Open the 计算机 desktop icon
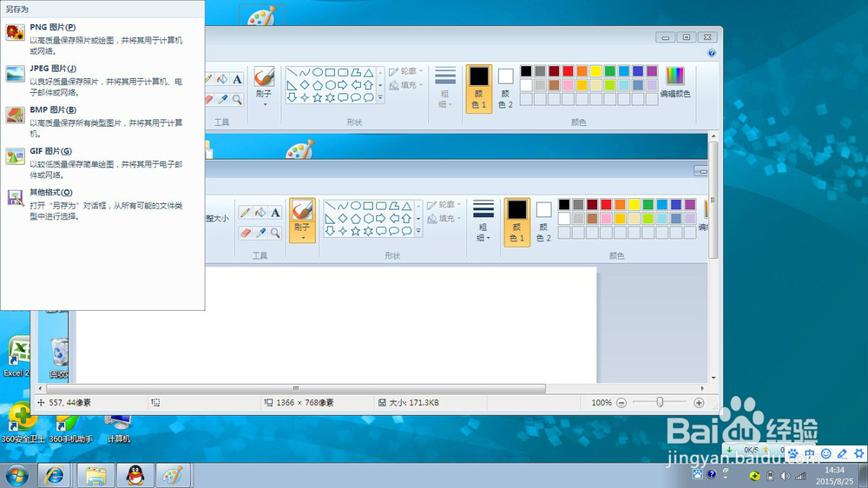 coord(118,429)
